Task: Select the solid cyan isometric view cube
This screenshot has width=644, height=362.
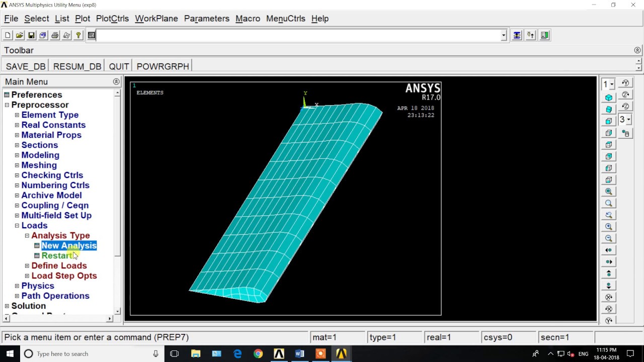Action: click(609, 98)
